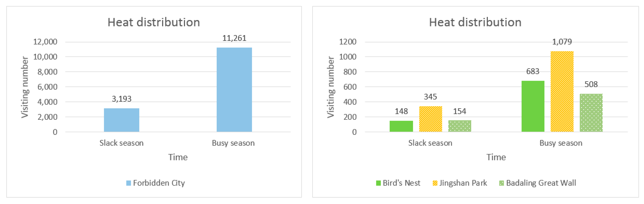Image resolution: width=644 pixels, height=204 pixels.
Task: Click the Heat distribution title above Forbidden City chart
Action: pos(153,22)
